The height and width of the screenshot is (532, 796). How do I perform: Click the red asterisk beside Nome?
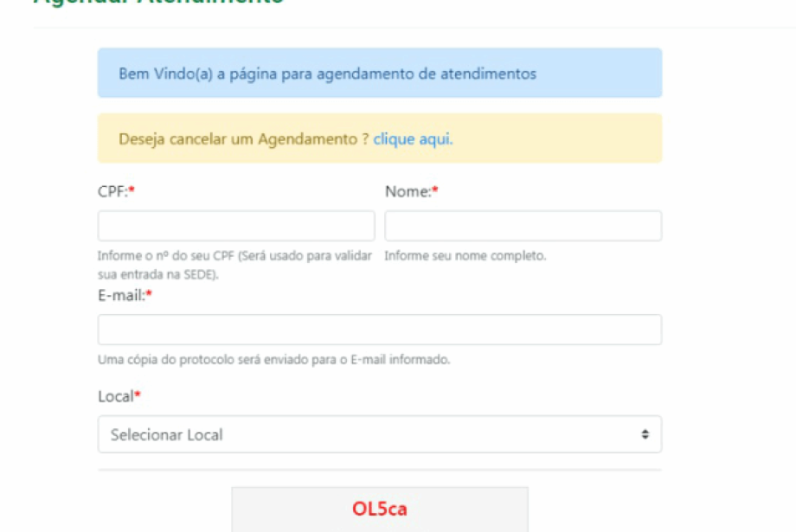(x=435, y=191)
